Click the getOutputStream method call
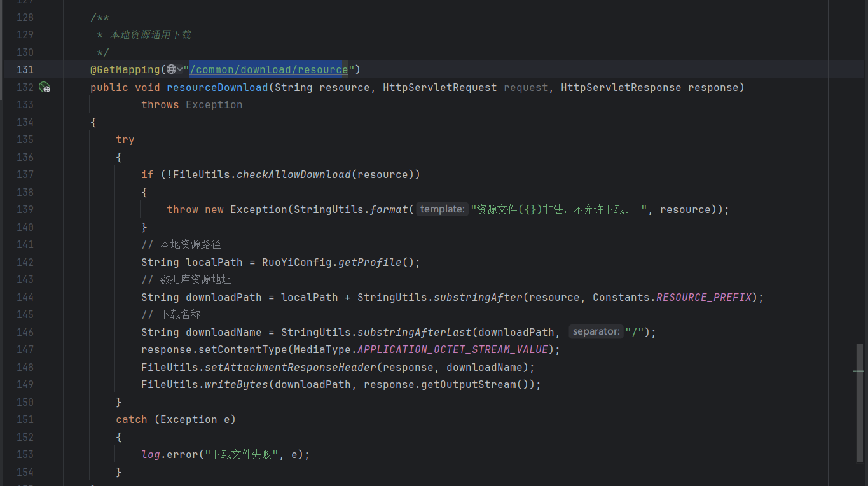The width and height of the screenshot is (868, 486). tap(469, 384)
